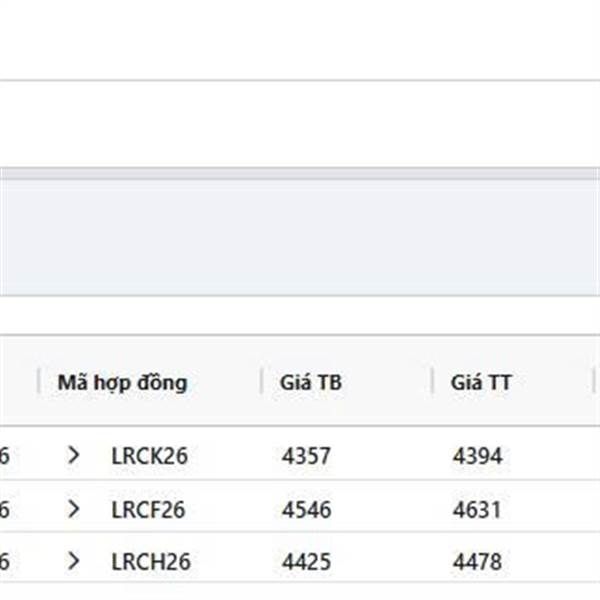Click the divider left of Mã hợp đồng header

(39, 382)
